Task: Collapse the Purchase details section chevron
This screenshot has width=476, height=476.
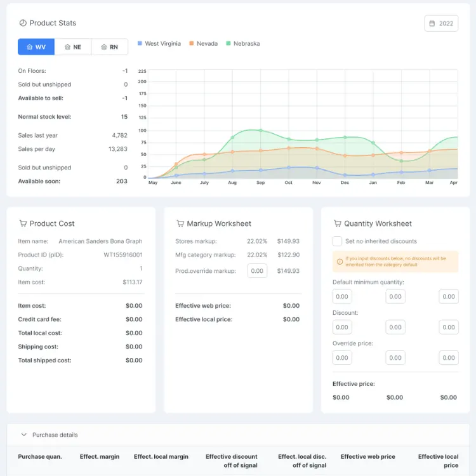Action: pos(23,435)
